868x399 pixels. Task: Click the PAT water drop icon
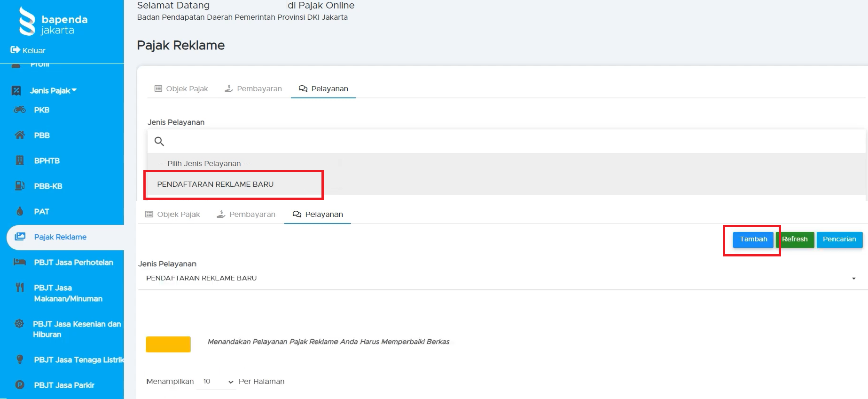point(20,211)
